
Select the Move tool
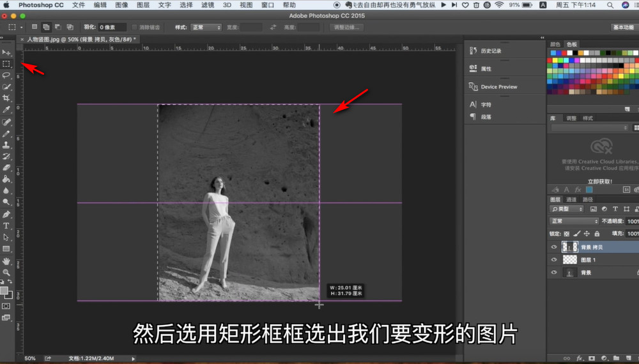click(x=6, y=52)
